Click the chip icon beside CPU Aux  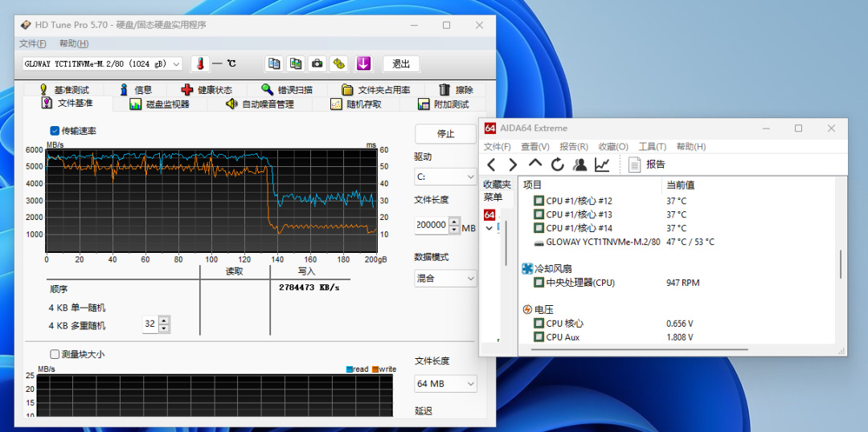point(538,337)
